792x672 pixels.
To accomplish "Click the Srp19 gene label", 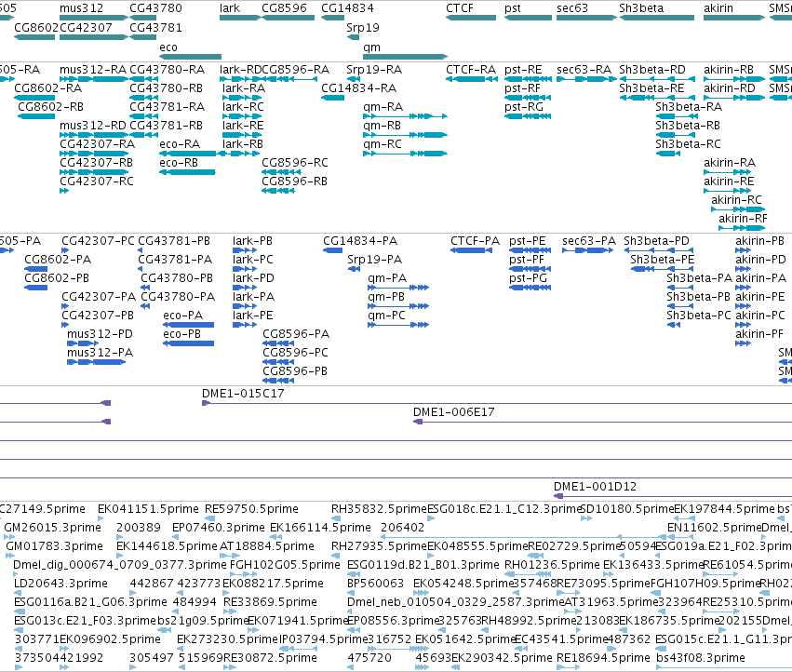I will click(x=363, y=28).
